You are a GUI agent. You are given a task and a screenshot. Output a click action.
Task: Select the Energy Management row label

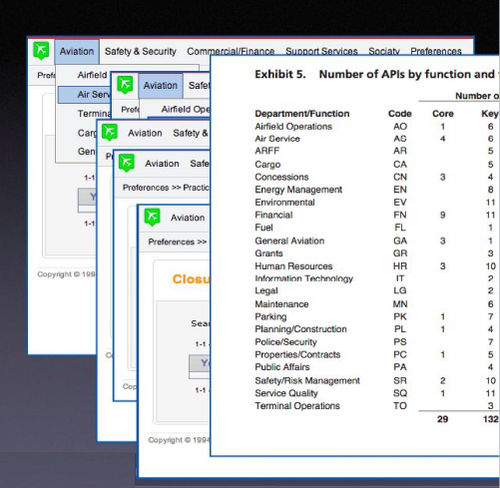[298, 190]
